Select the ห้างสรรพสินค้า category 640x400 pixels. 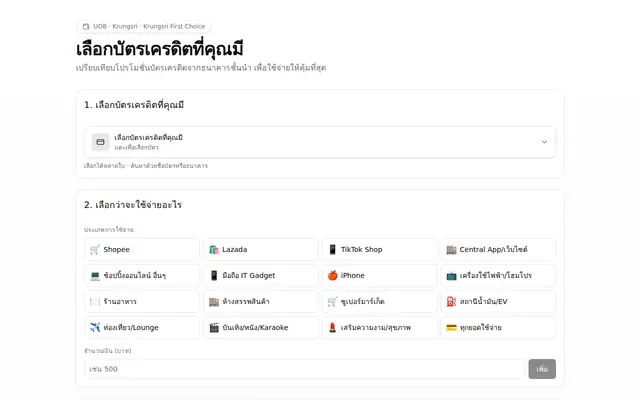pos(261,302)
